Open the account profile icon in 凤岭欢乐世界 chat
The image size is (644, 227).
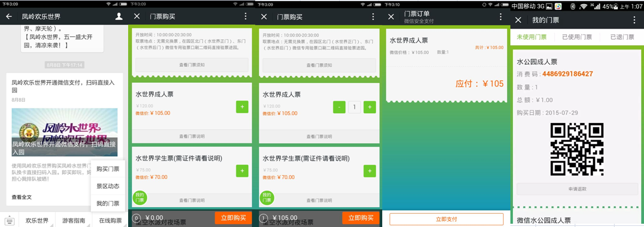point(119,16)
